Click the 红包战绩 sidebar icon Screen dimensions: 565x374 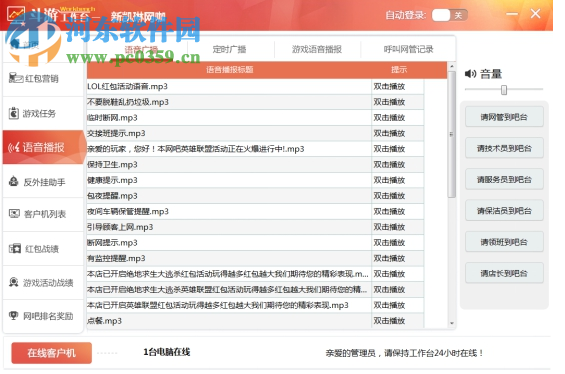[15, 249]
